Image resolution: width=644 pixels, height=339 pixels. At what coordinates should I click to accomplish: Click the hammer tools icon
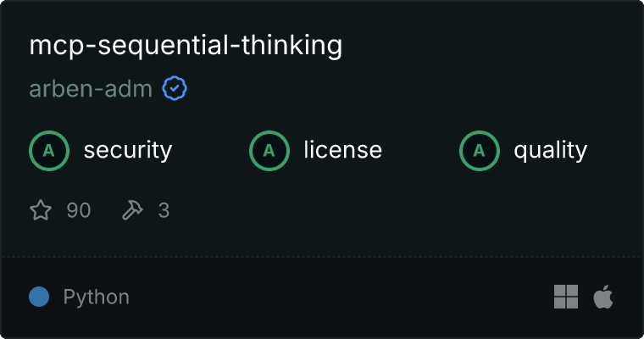click(133, 210)
